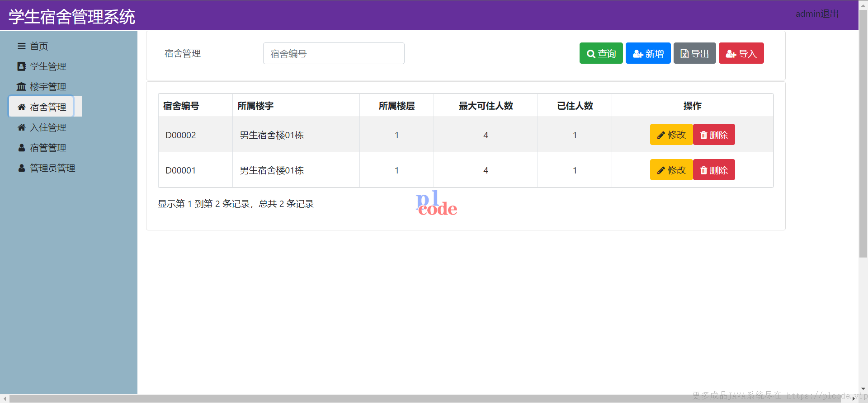This screenshot has width=868, height=403.
Task: Click pencil icon in D00001 row 修改
Action: [x=661, y=170]
